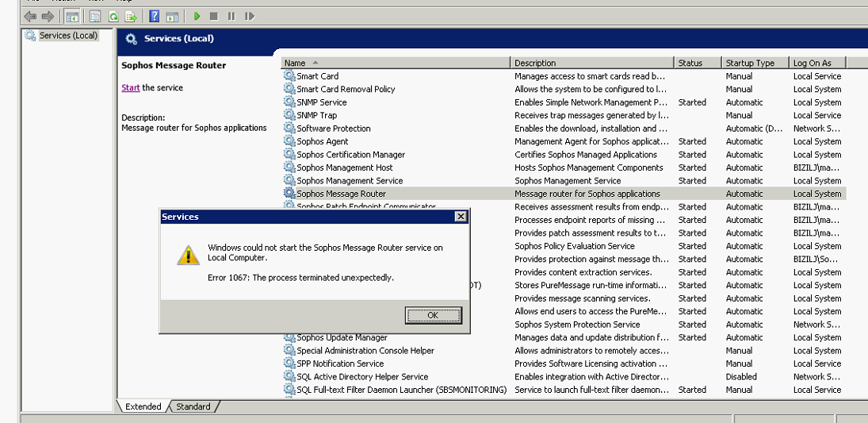Click the Stop Service square icon
Screen dimensions: 868x423
click(x=214, y=17)
